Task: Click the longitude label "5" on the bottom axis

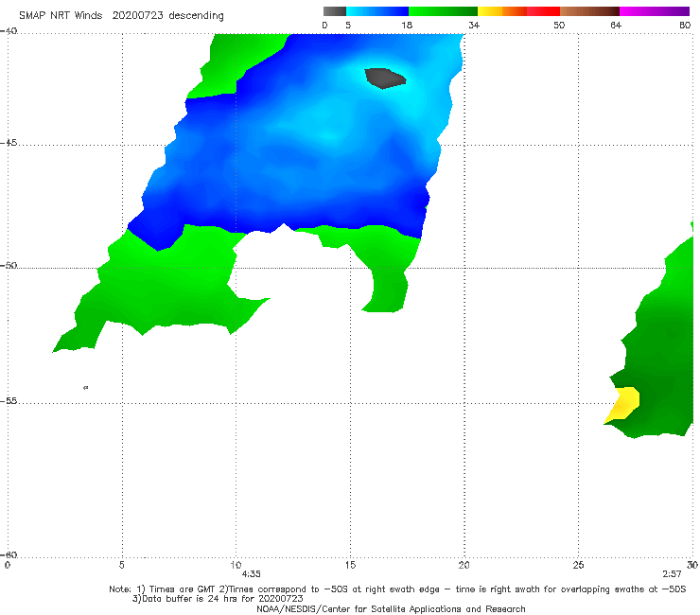Action: pyautogui.click(x=121, y=565)
